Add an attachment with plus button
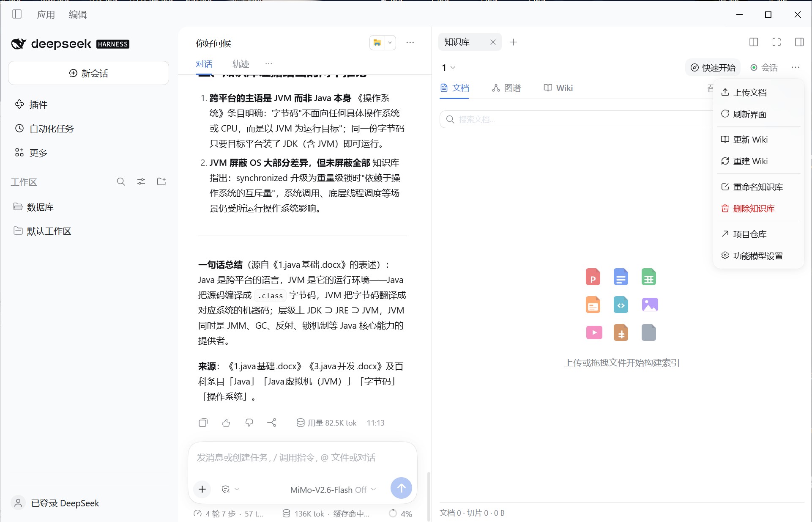The width and height of the screenshot is (812, 522). click(202, 489)
